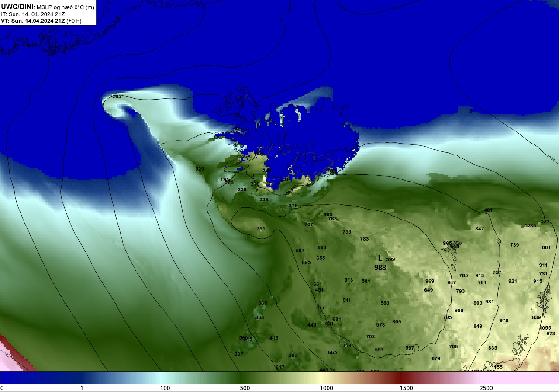Click the 947 height value
The height and width of the screenshot is (392, 559).
[452, 282]
